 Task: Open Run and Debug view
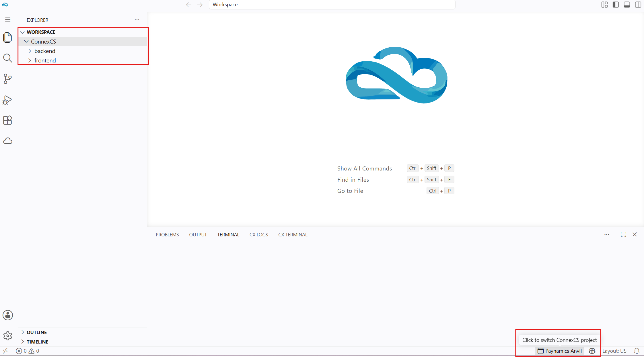click(x=8, y=100)
